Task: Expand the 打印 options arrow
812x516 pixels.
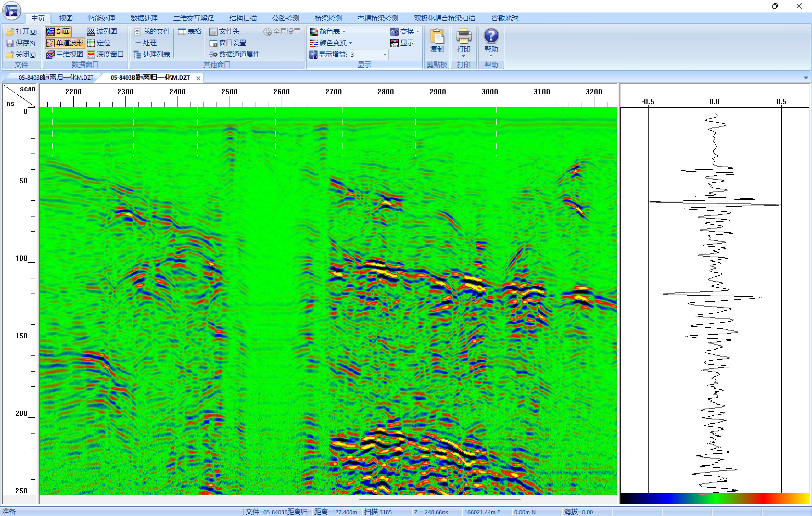Action: pos(463,56)
